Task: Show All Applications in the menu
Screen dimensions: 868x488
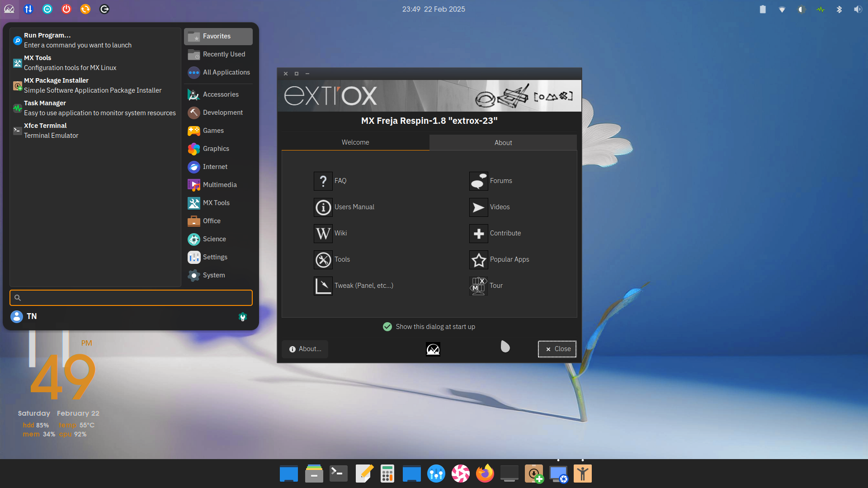Action: point(218,72)
